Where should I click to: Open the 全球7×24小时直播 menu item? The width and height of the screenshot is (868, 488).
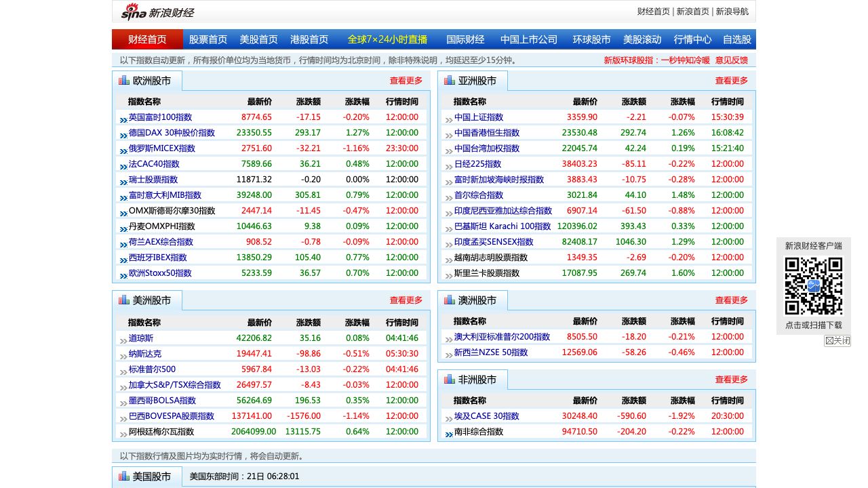click(387, 39)
